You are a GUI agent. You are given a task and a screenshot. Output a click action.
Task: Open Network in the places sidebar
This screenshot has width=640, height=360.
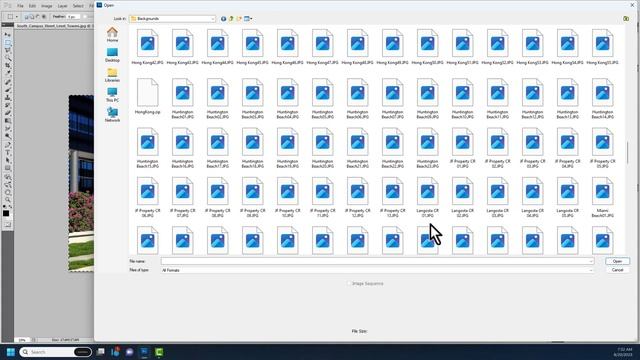[x=112, y=115]
